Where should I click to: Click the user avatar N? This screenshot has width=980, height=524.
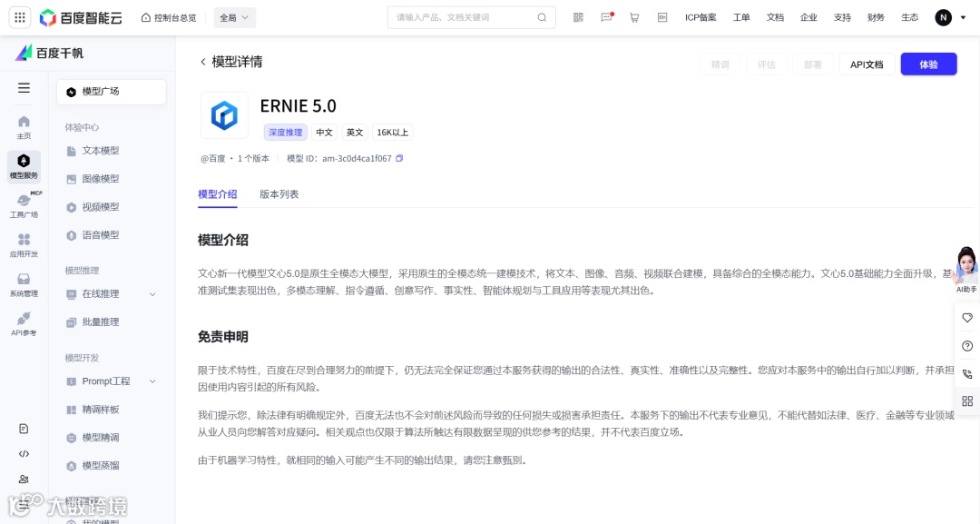pos(943,17)
